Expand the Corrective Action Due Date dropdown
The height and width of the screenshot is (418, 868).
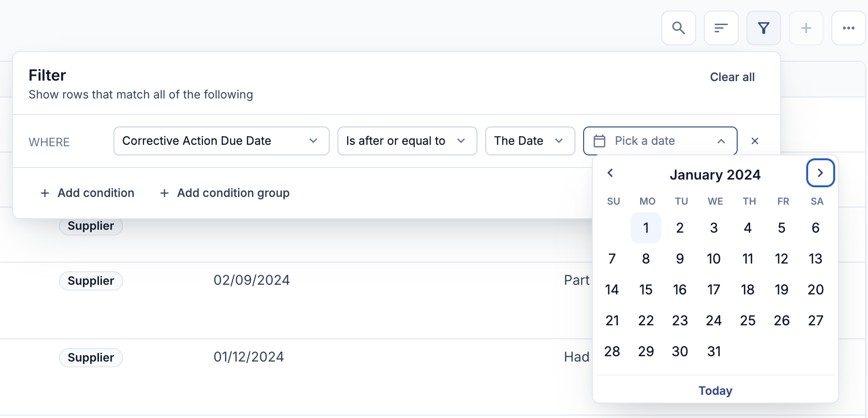222,141
